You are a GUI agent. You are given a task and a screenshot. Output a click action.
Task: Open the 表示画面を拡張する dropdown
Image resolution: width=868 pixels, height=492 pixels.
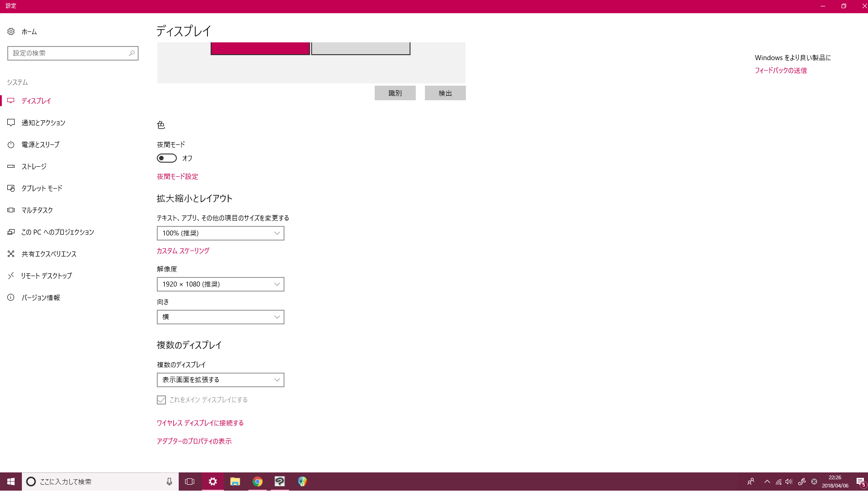coord(221,380)
